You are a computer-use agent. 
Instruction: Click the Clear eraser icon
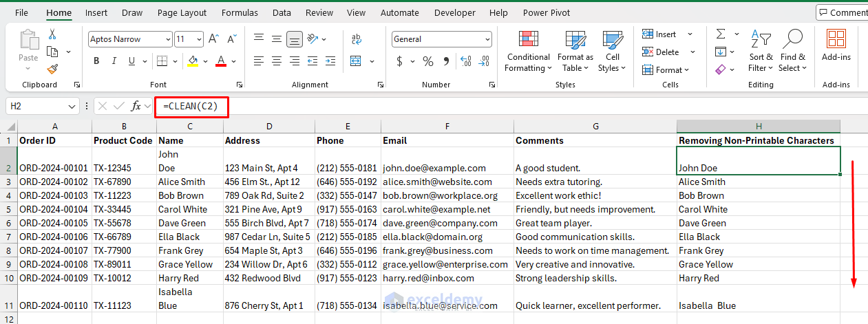click(721, 69)
